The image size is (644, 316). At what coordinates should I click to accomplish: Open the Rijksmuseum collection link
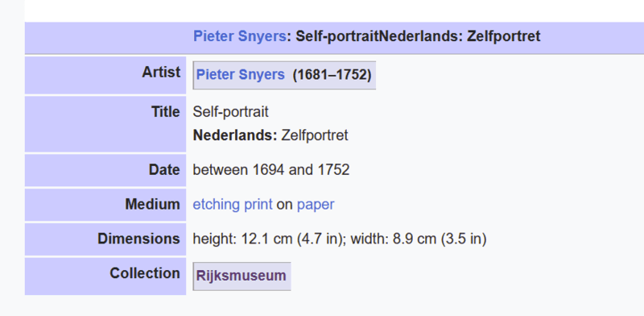coord(241,276)
